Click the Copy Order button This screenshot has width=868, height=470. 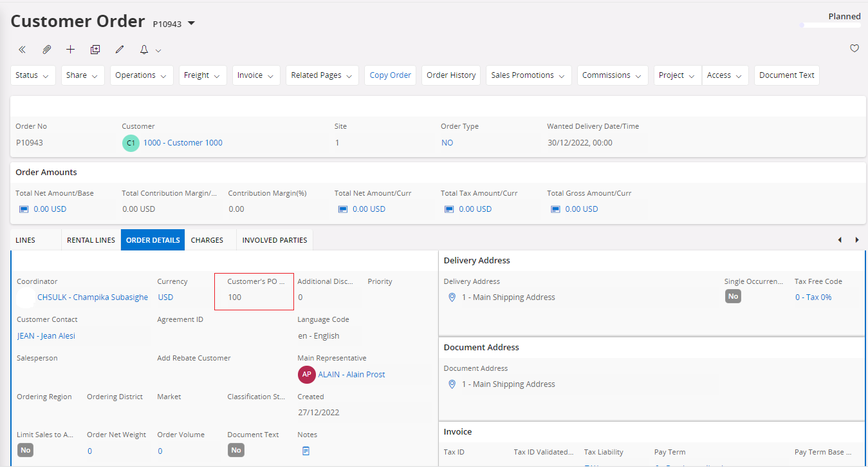point(390,75)
